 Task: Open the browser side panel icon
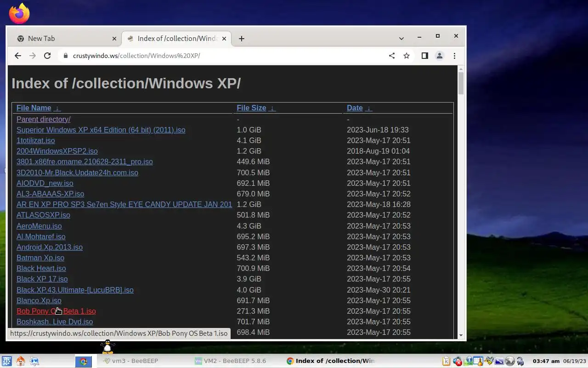pos(425,56)
